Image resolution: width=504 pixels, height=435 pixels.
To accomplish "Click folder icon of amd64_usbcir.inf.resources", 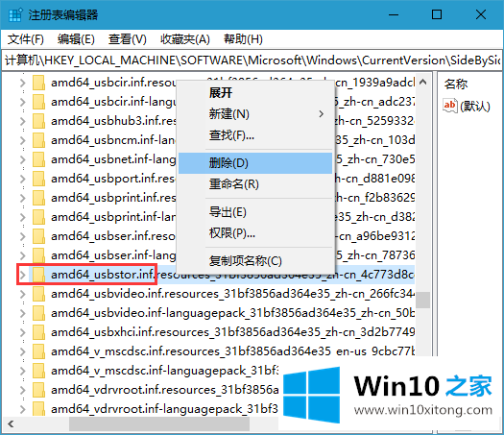I will 38,83.
